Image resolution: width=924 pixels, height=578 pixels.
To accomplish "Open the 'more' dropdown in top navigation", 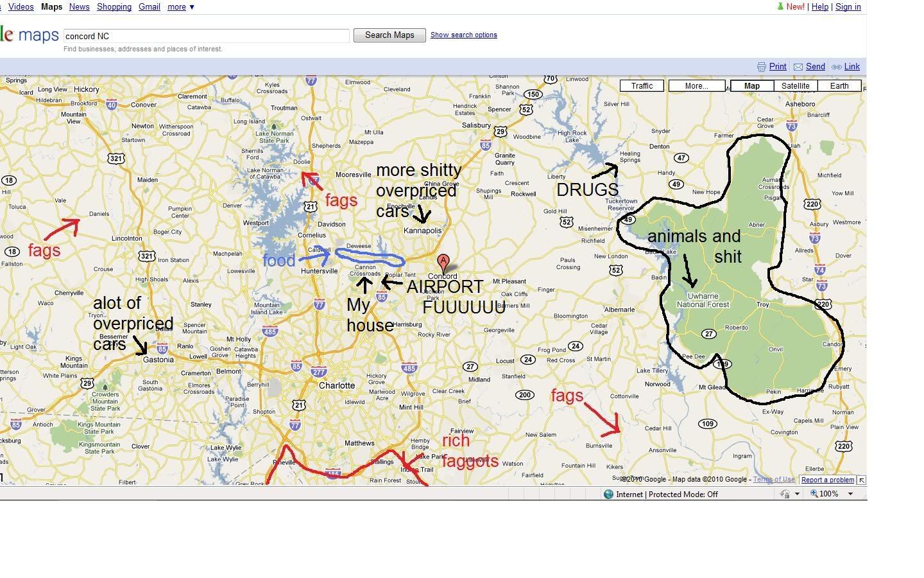I will click(x=180, y=7).
